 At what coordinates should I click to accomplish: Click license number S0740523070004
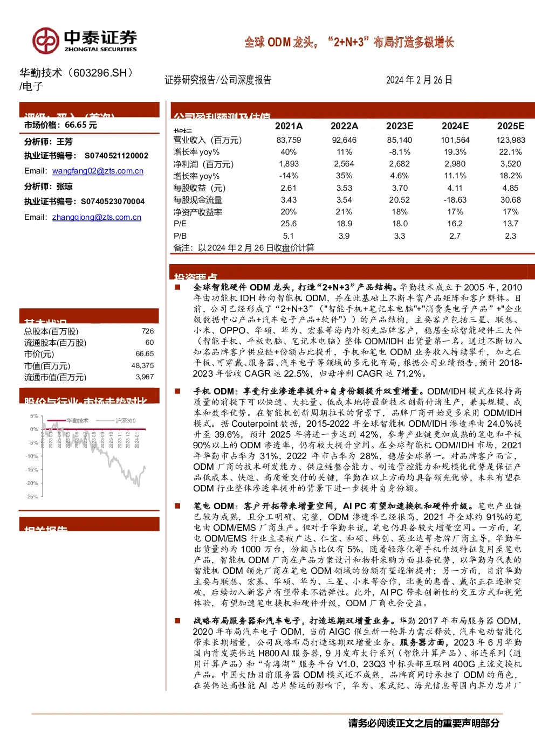(113, 202)
